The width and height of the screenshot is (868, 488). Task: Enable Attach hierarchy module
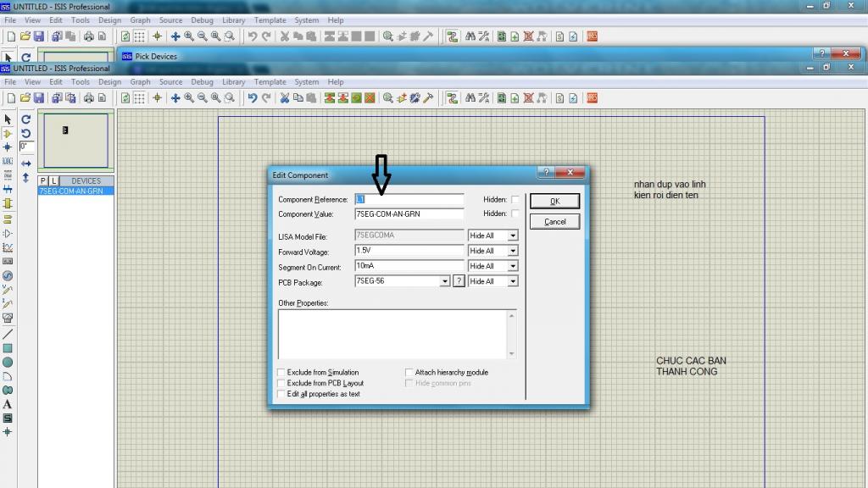409,373
